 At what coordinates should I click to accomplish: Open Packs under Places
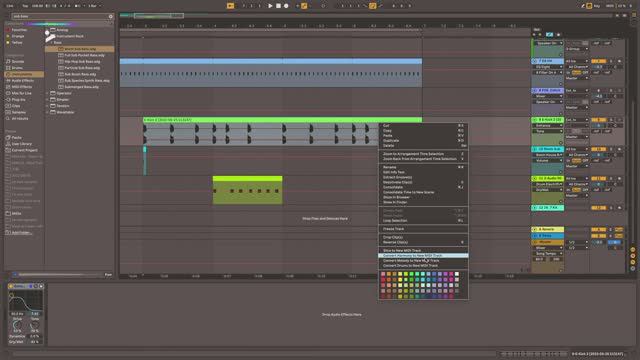[16, 138]
